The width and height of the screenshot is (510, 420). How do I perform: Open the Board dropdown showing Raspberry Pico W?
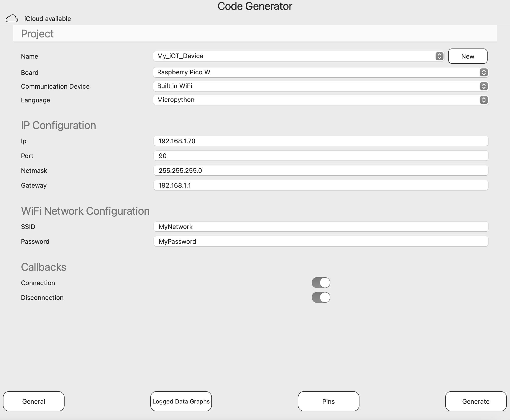coord(320,72)
